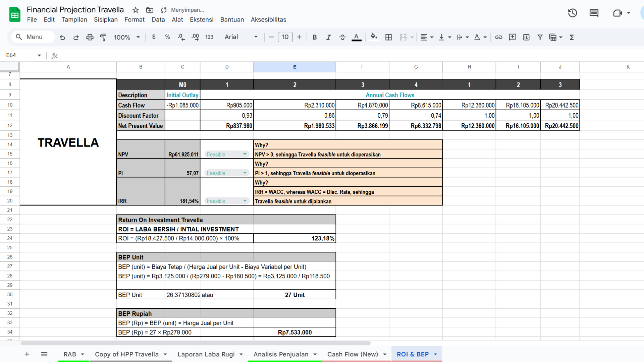
Task: Open horizontal align dropdown
Action: coord(427,37)
